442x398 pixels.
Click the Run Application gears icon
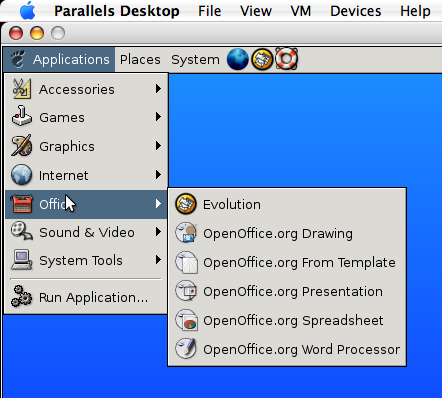[x=21, y=296]
